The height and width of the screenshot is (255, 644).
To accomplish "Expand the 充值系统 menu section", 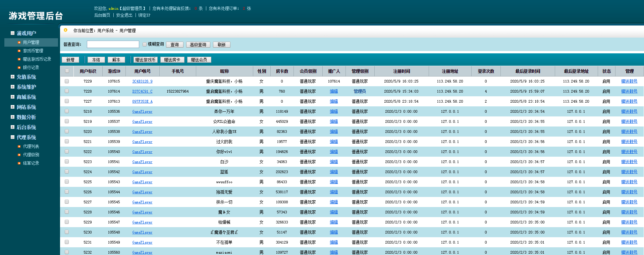I will point(12,77).
